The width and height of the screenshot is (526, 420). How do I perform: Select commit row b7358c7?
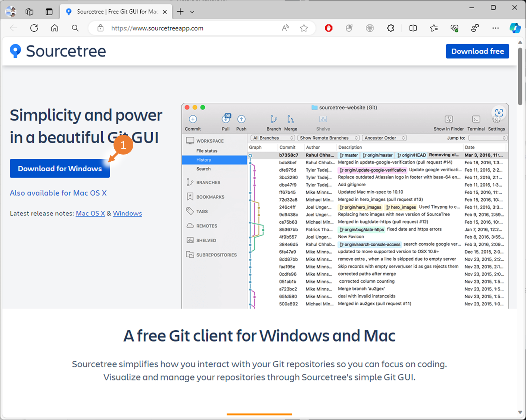(377, 155)
